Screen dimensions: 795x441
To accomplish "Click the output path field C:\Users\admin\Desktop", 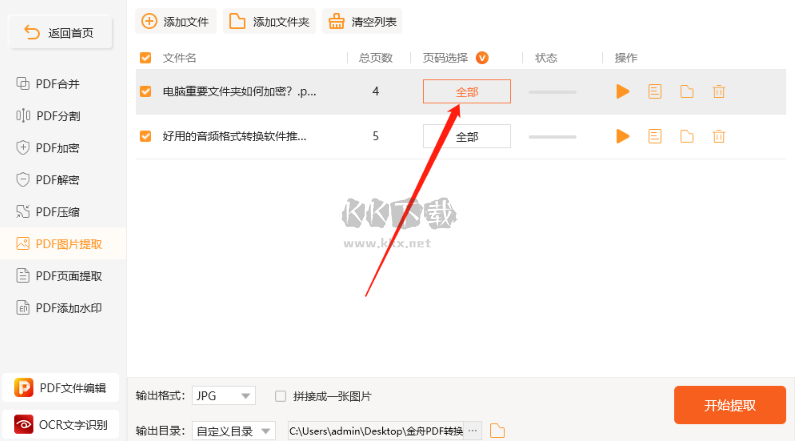I will 376,431.
